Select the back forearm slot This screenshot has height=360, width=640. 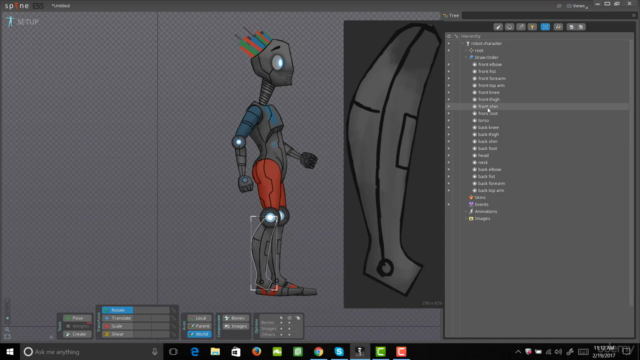[491, 184]
